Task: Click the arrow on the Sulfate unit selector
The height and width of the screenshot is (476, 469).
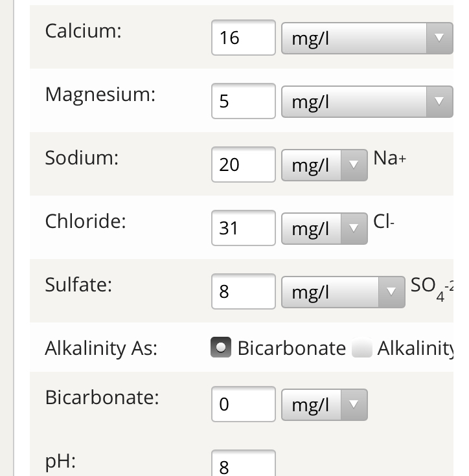Action: click(x=391, y=291)
